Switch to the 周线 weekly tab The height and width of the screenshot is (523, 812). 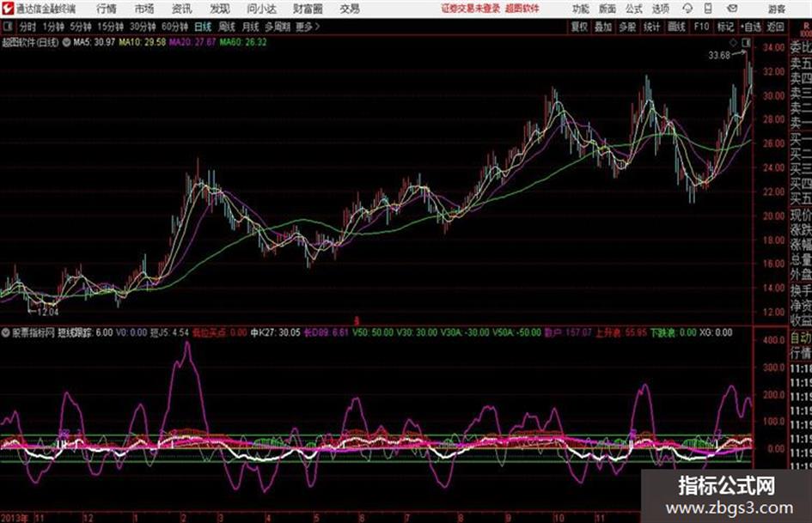click(x=227, y=27)
